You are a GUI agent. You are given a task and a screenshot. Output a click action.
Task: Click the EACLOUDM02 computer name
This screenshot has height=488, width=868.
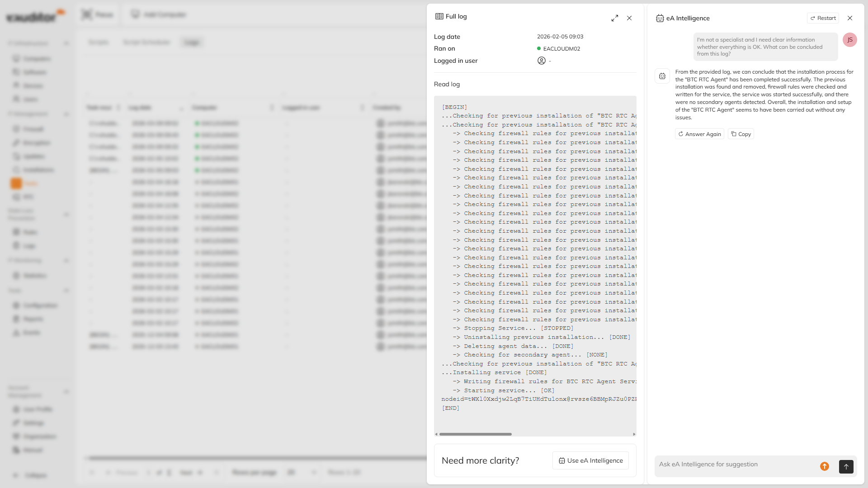[x=561, y=49]
